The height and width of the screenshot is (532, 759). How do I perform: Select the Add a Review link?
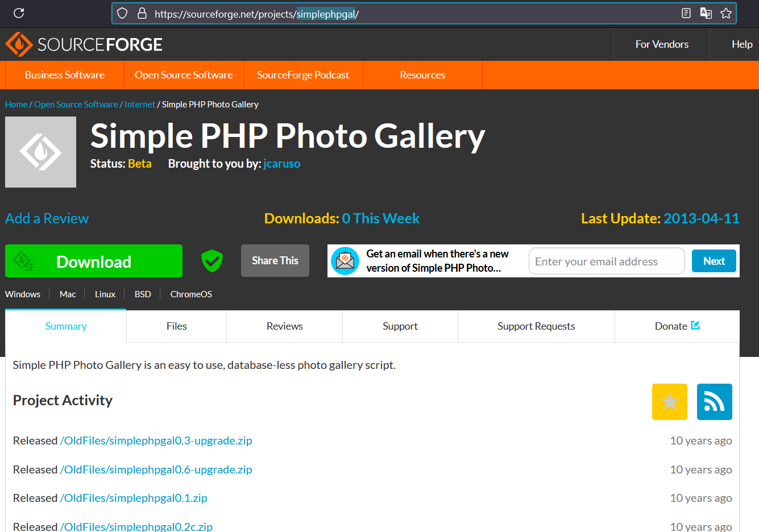[x=47, y=218]
